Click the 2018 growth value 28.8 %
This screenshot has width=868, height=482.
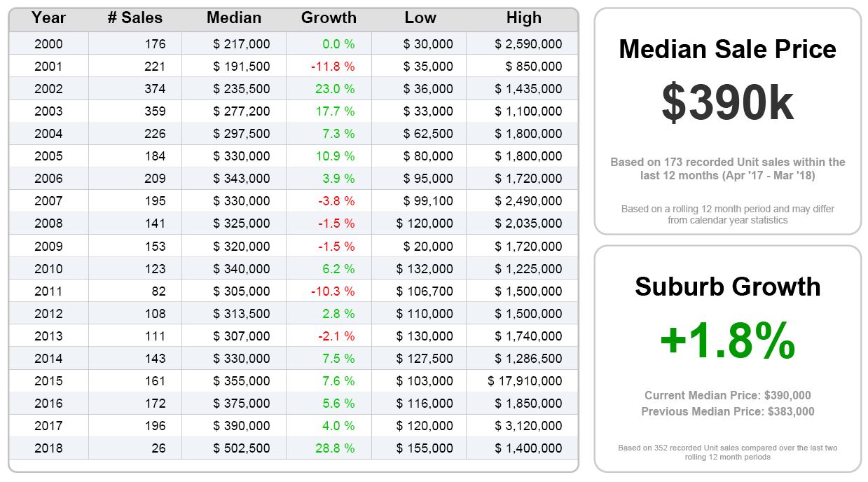pyautogui.click(x=334, y=448)
